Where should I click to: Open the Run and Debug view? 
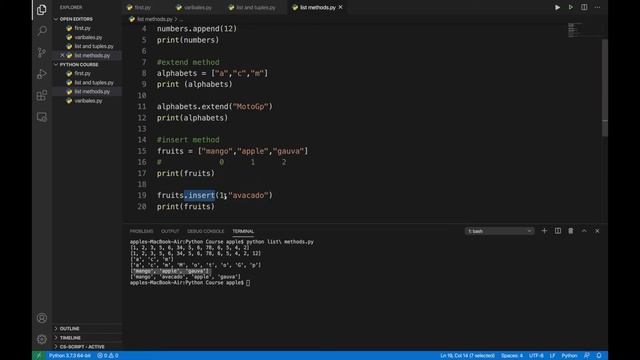[42, 74]
